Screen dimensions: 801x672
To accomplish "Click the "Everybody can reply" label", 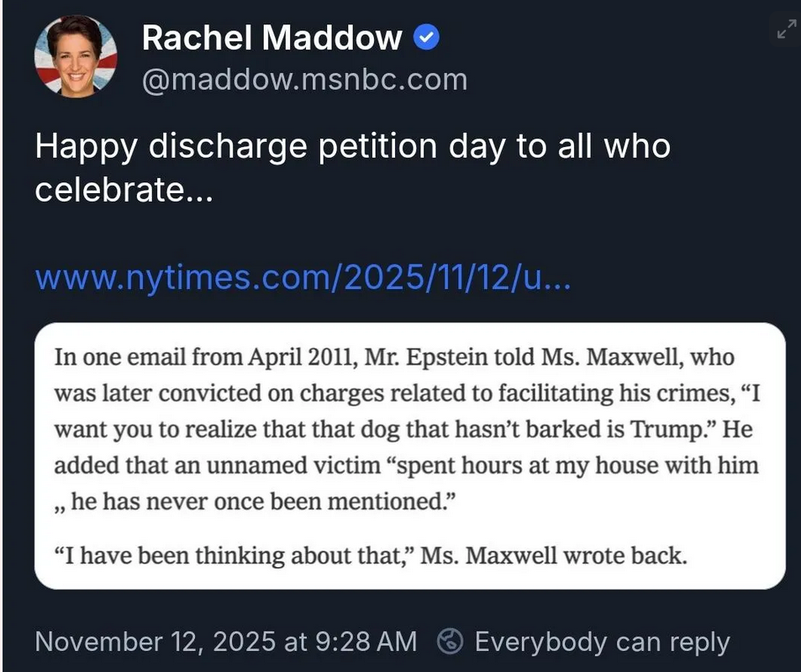I will click(602, 642).
